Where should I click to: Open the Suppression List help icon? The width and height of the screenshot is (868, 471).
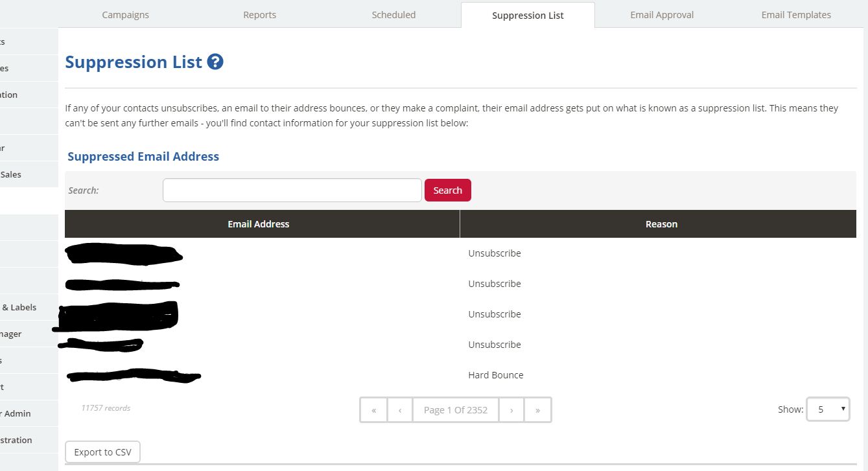[215, 62]
